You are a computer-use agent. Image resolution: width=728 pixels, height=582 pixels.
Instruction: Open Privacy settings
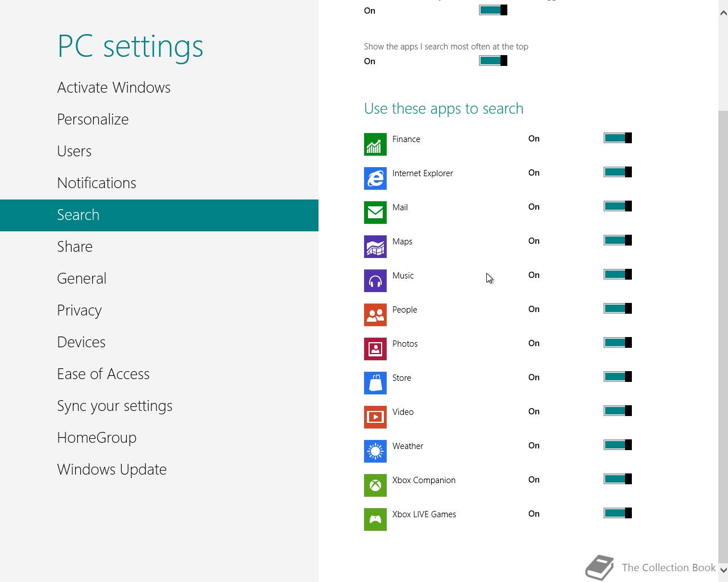coord(159,310)
